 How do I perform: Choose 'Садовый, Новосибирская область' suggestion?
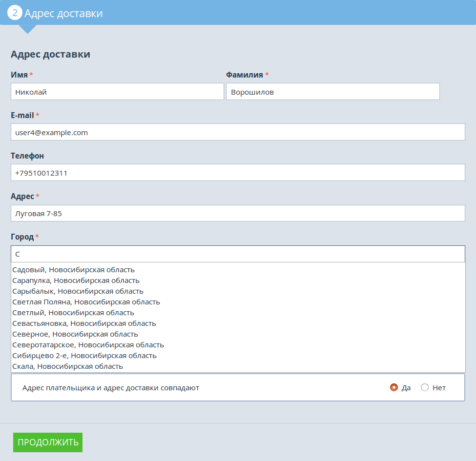[x=74, y=270]
